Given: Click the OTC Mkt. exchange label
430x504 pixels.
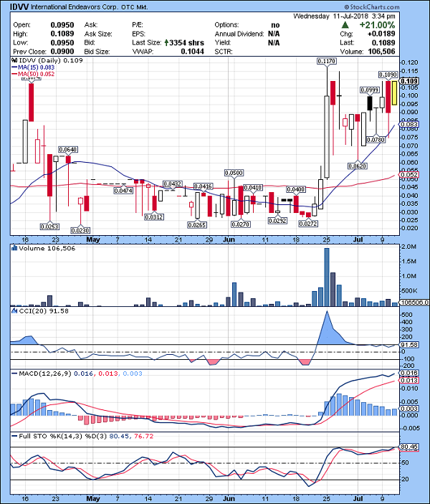Looking at the screenshot, I should (x=135, y=7).
